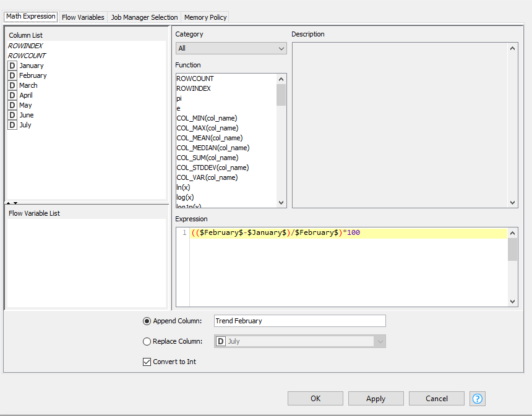Switch to the Flow Variables tab
The height and width of the screenshot is (416, 532).
pyautogui.click(x=83, y=17)
